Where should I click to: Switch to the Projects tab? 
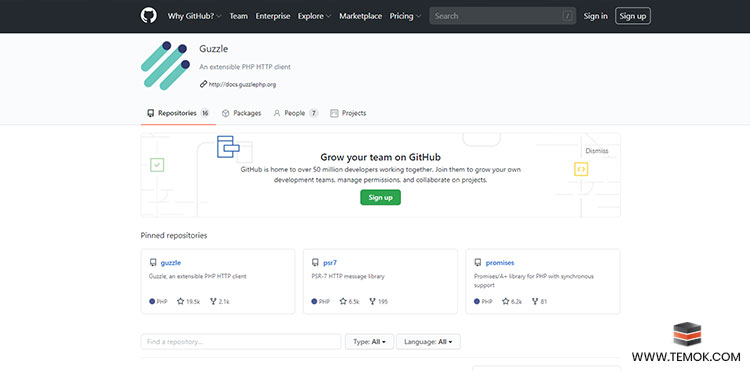coord(348,113)
